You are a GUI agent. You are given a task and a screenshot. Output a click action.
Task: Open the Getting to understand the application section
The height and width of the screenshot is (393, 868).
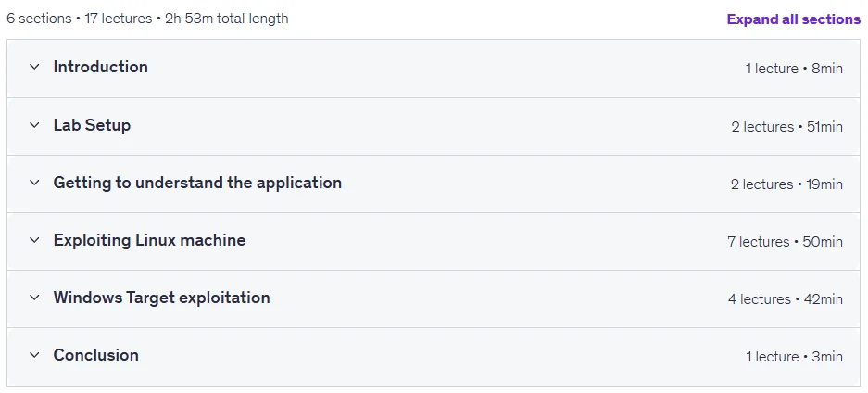[x=197, y=183]
